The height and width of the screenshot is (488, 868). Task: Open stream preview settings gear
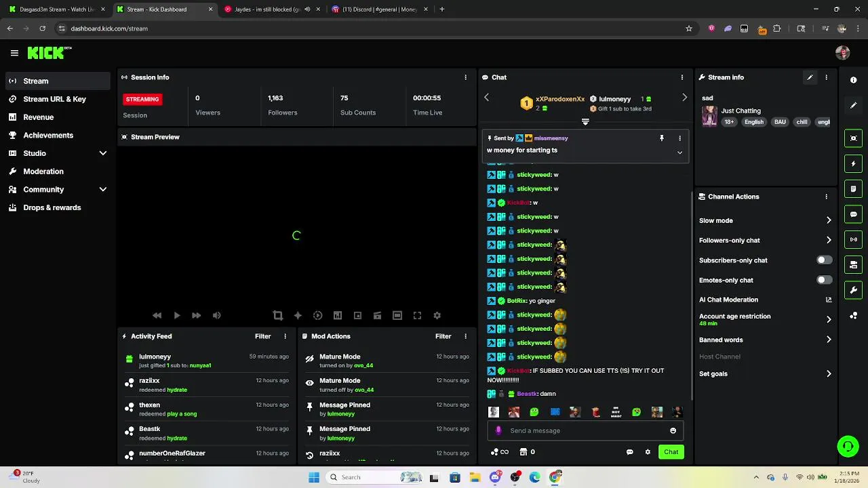pos(437,316)
